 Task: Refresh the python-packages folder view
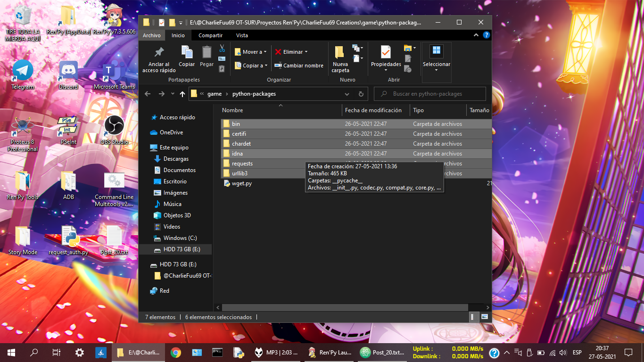pos(361,94)
